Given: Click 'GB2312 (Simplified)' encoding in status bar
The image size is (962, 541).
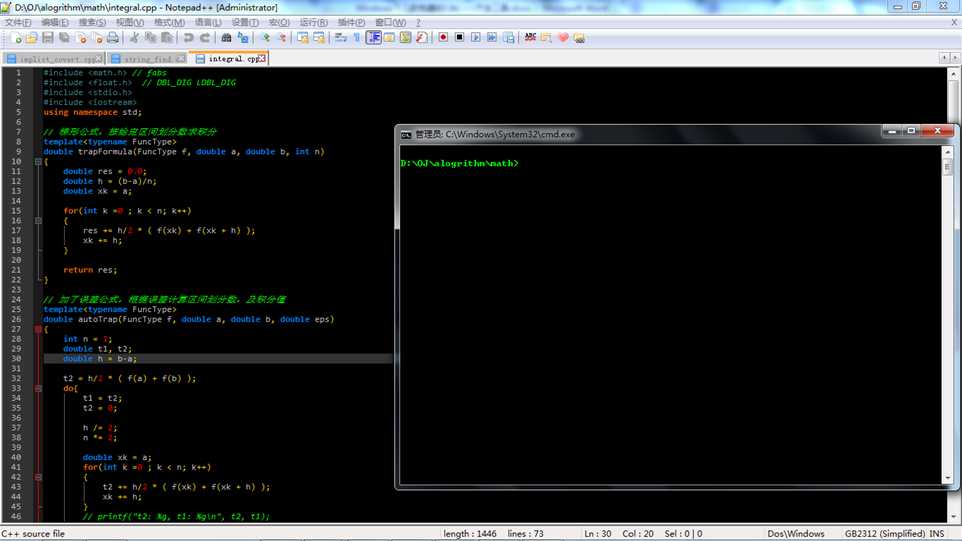Looking at the screenshot, I should [x=885, y=534].
